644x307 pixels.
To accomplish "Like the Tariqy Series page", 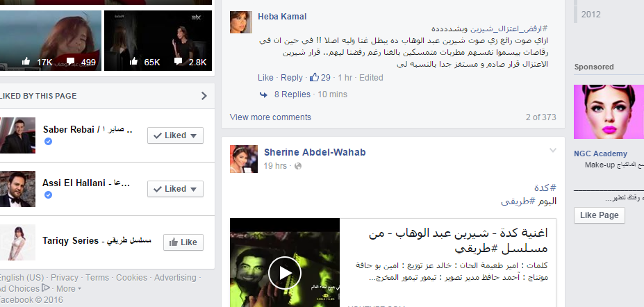I will pyautogui.click(x=183, y=242).
